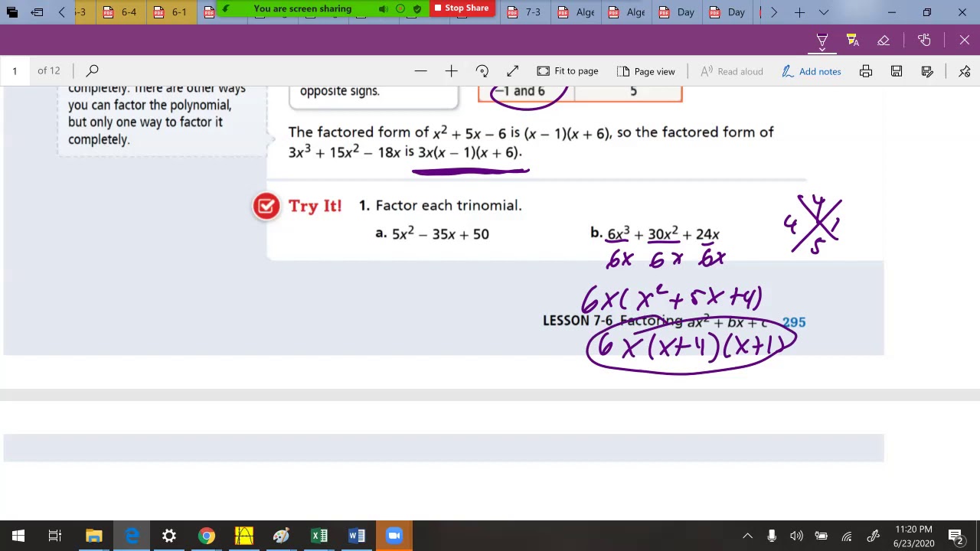
Task: Select the highlighter tool
Action: coord(852,41)
